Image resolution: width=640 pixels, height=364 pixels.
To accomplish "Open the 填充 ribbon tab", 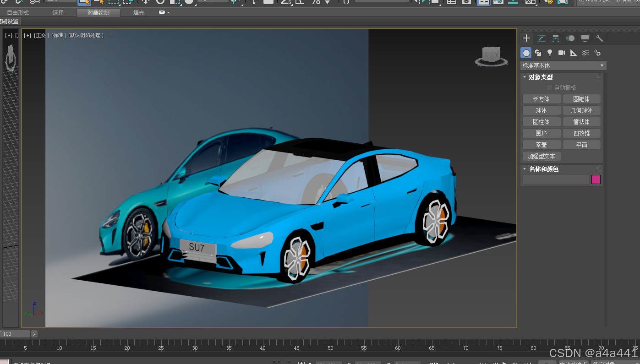I will click(x=139, y=13).
